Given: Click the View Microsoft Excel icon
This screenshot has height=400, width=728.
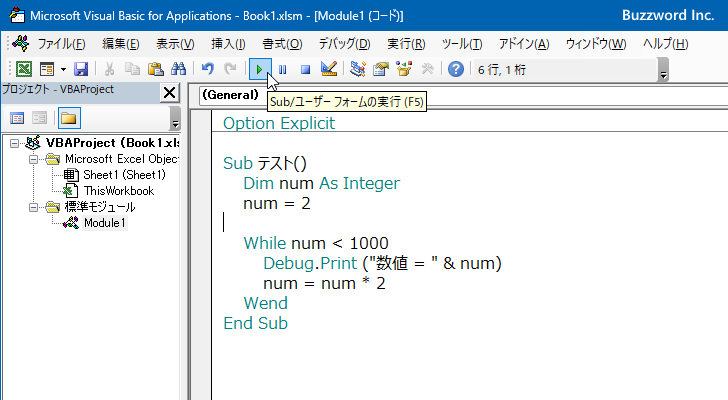Looking at the screenshot, I should [x=24, y=70].
